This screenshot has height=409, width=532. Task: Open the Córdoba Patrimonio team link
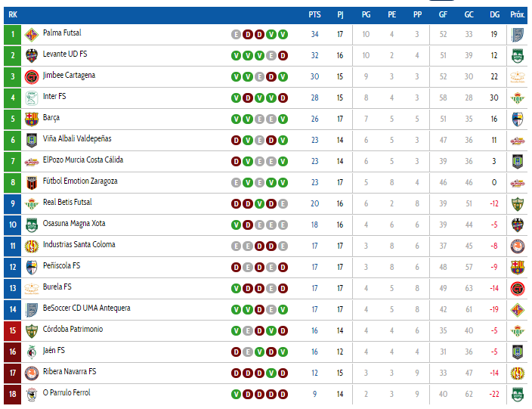73,329
